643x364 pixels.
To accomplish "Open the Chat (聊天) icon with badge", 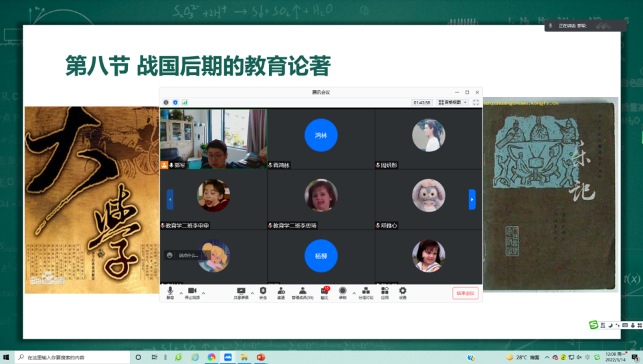I will pos(325,292).
